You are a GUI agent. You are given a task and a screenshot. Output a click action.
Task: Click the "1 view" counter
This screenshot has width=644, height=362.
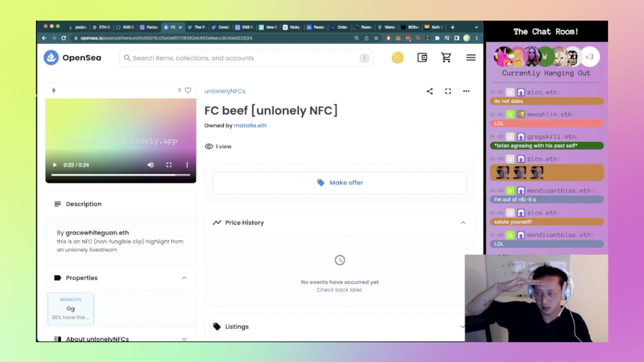click(x=218, y=146)
